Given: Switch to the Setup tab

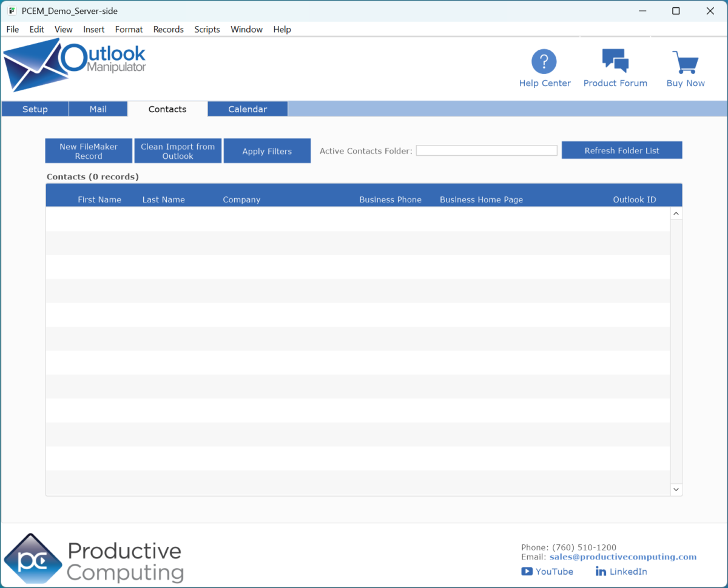Looking at the screenshot, I should 35,109.
